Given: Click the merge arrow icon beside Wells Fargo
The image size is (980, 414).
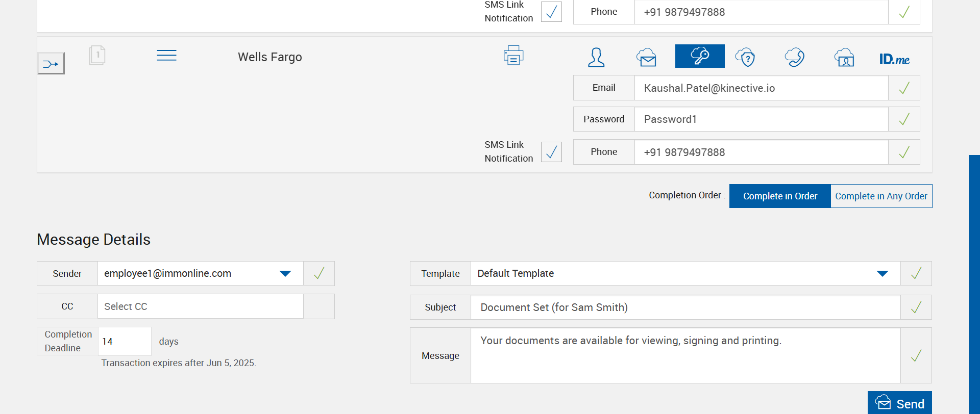Looking at the screenshot, I should [x=51, y=64].
